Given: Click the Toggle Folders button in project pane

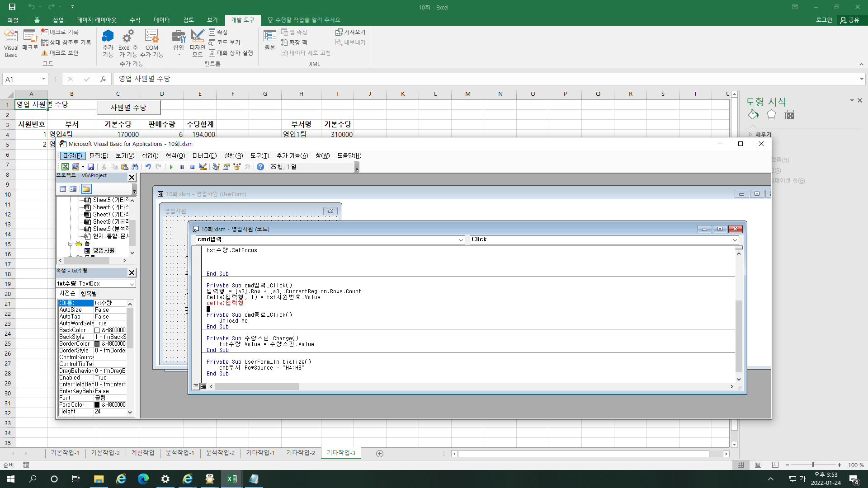Looking at the screenshot, I should pyautogui.click(x=86, y=189).
